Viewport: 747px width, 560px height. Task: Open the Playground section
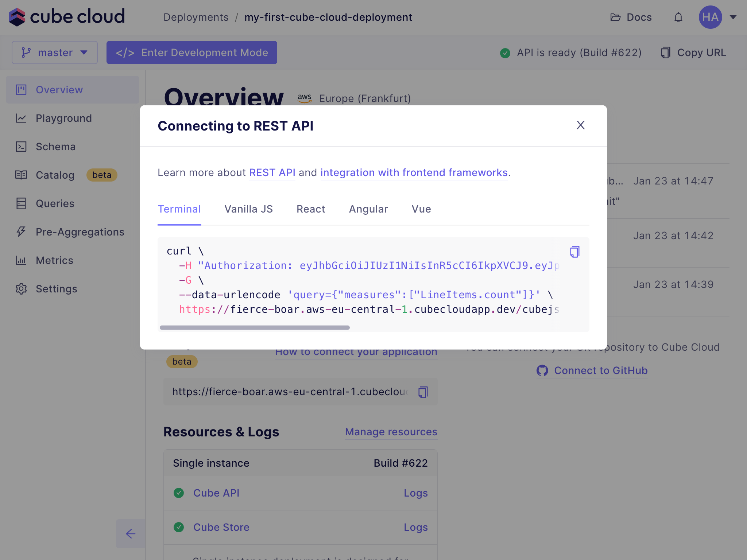[x=63, y=118]
